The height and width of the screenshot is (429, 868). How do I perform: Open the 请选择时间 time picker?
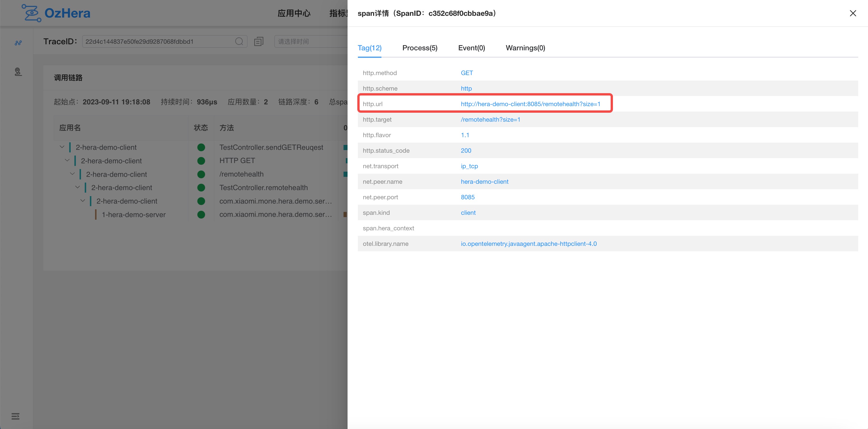pyautogui.click(x=311, y=41)
